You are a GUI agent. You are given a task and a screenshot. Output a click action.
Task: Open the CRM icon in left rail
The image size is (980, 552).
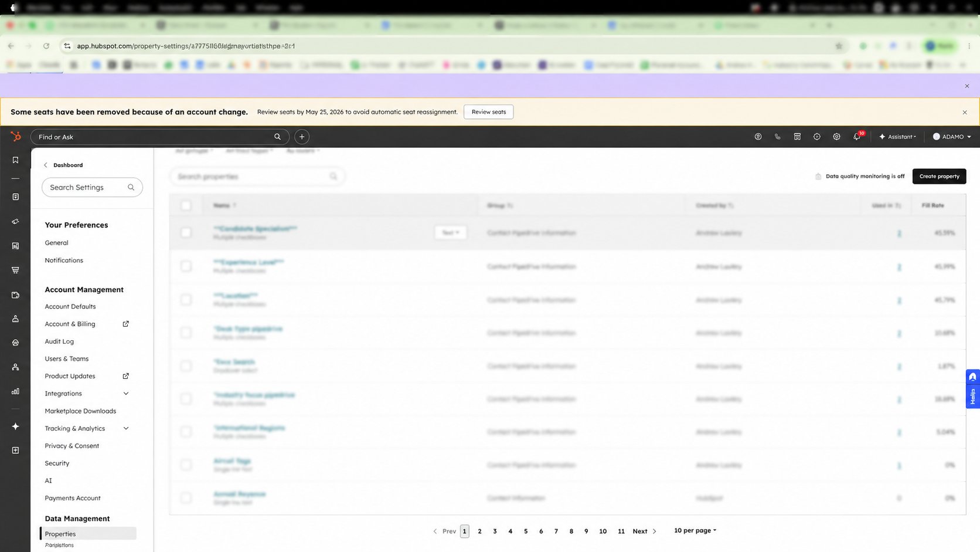[16, 197]
